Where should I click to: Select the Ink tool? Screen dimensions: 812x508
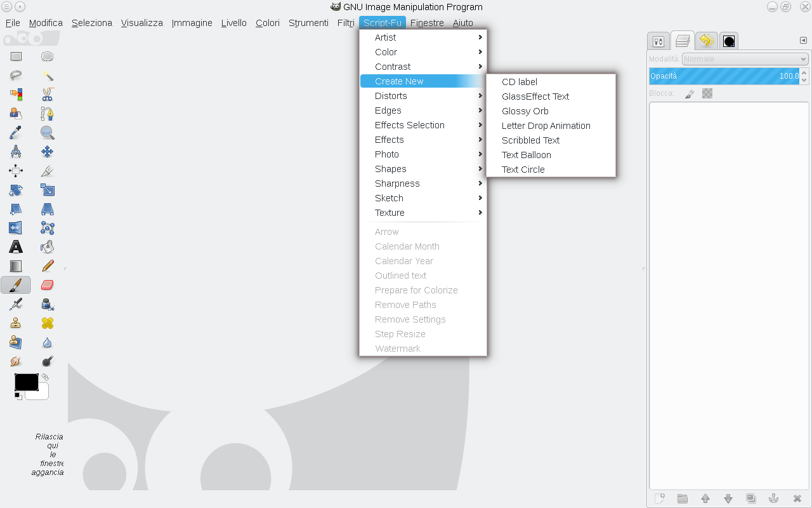tap(47, 304)
